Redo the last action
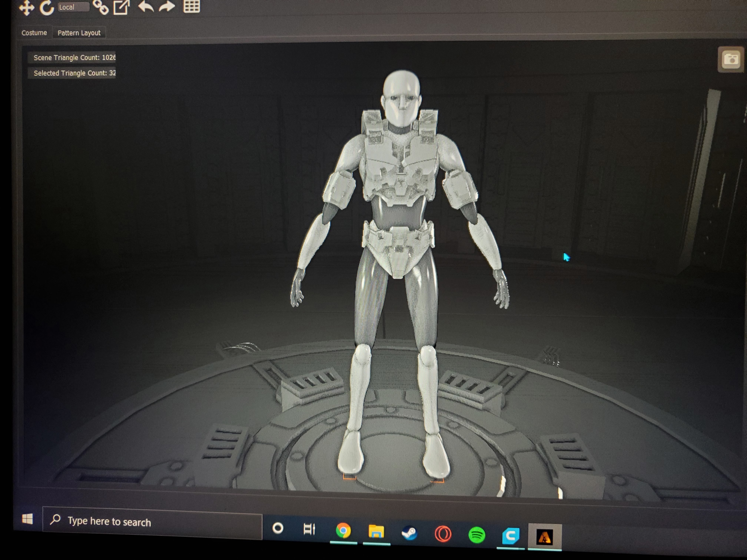Screen dimensions: 747x560 [167, 6]
